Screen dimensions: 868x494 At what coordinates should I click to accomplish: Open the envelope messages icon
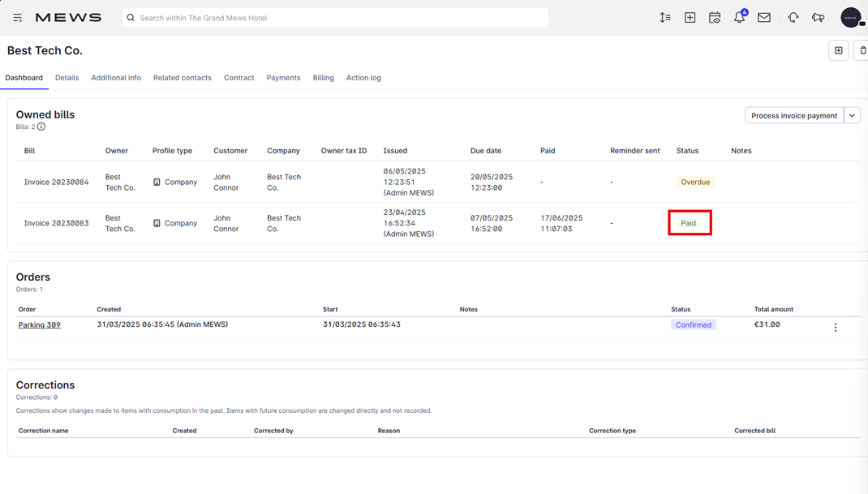coord(764,18)
